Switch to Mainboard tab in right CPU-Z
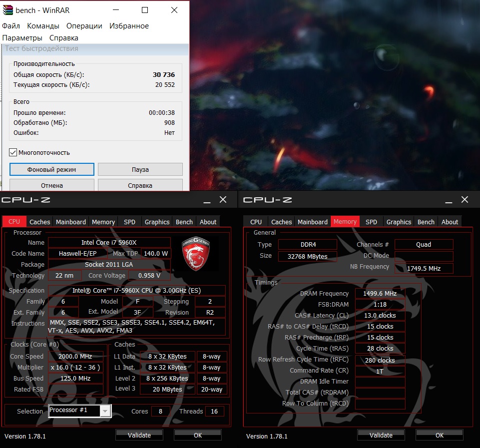This screenshot has width=480, height=448. (x=313, y=222)
